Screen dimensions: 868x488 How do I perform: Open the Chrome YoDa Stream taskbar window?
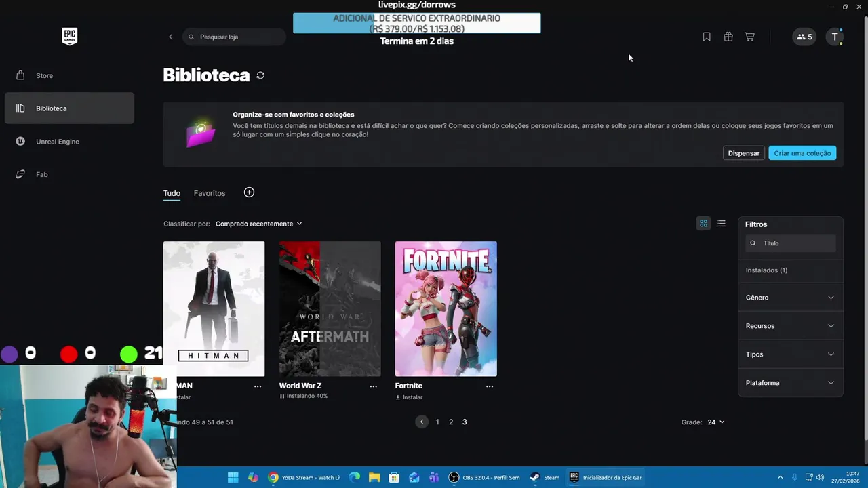304,477
